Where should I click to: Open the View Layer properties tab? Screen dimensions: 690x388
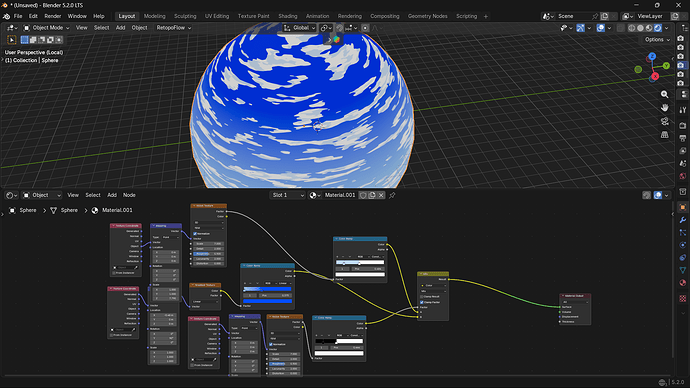[x=683, y=151]
